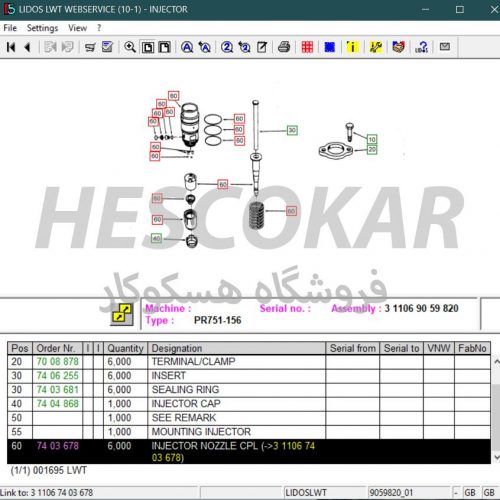
Task: Open the shopping basket list icon
Action: click(x=90, y=47)
